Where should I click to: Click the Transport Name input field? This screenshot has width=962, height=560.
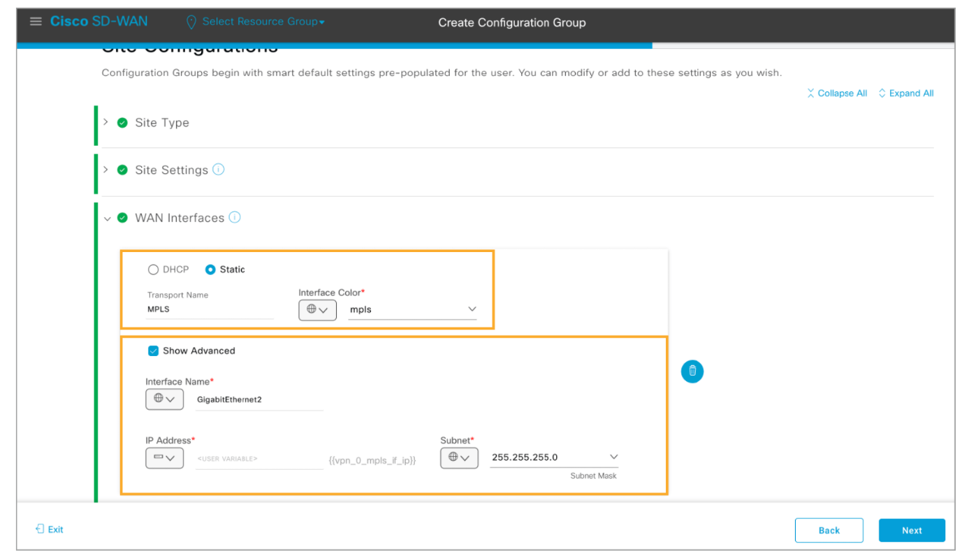(210, 309)
